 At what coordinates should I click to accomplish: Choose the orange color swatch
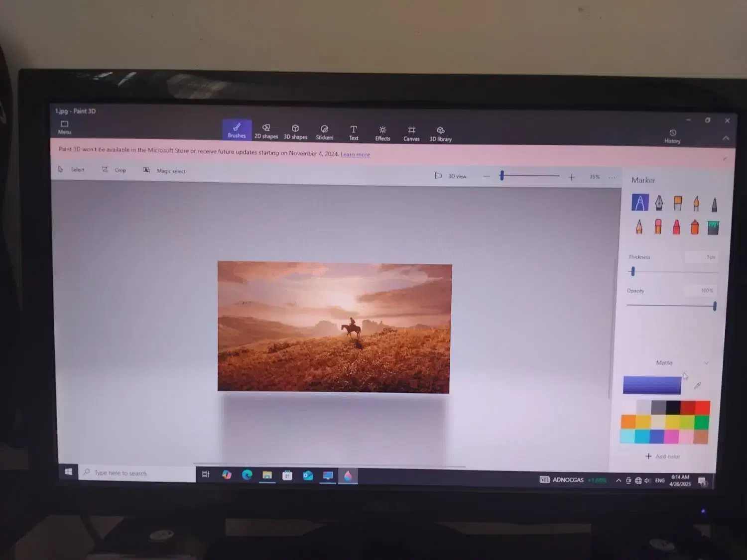pos(628,421)
